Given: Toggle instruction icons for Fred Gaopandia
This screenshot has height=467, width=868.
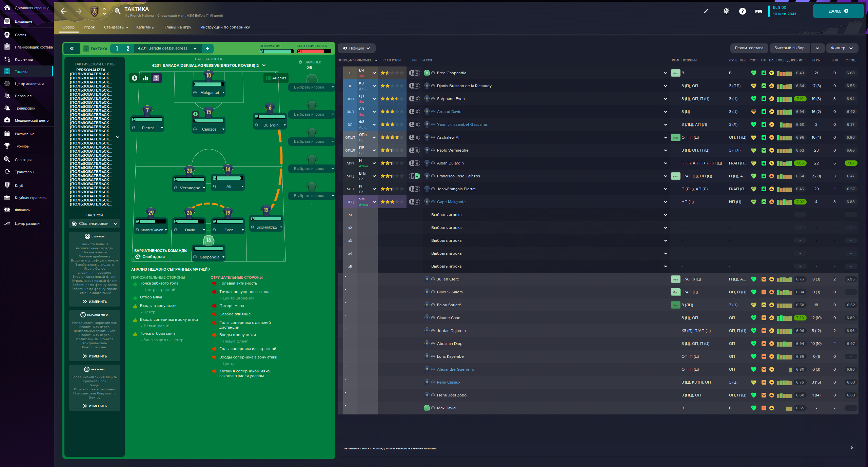Looking at the screenshot, I should pos(414,73).
